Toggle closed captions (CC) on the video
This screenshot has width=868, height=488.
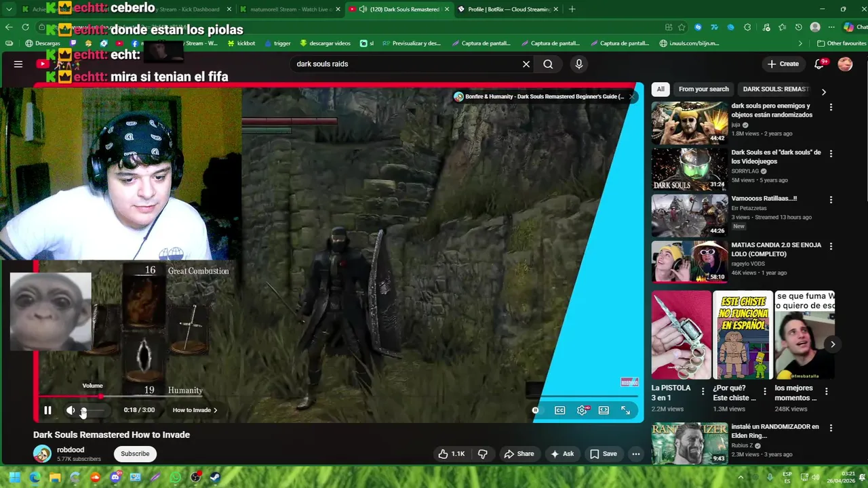click(560, 410)
